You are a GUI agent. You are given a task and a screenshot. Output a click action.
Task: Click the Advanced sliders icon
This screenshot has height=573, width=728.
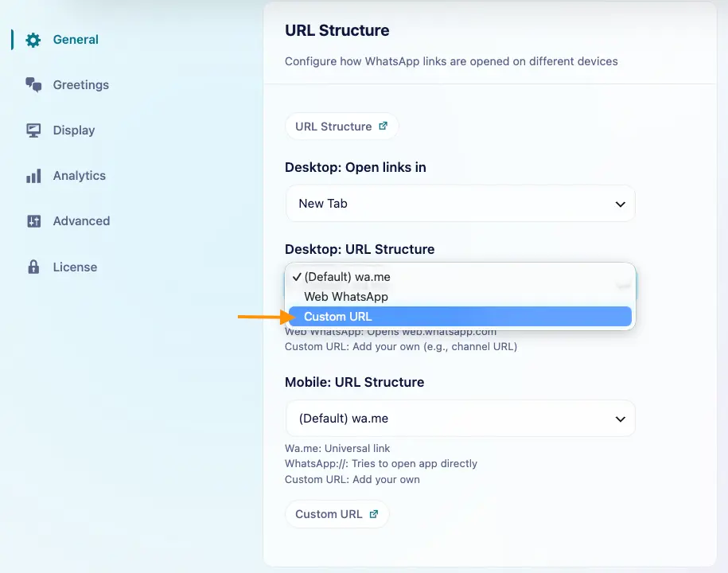pos(34,221)
